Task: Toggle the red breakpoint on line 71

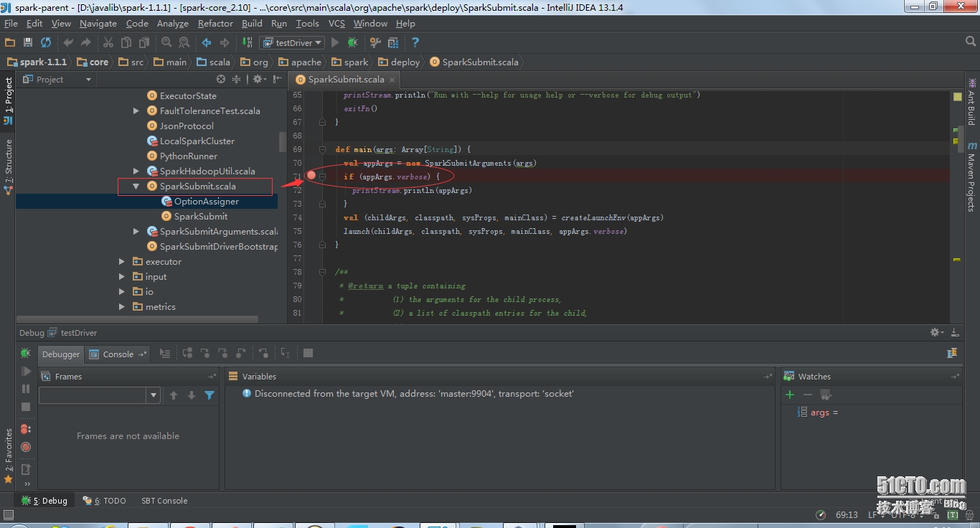Action: tap(311, 175)
